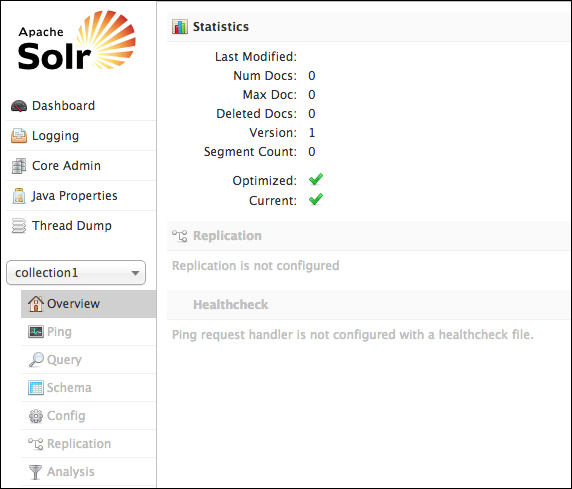Click the Logging inbox icon
This screenshot has height=489, width=572.
19,136
